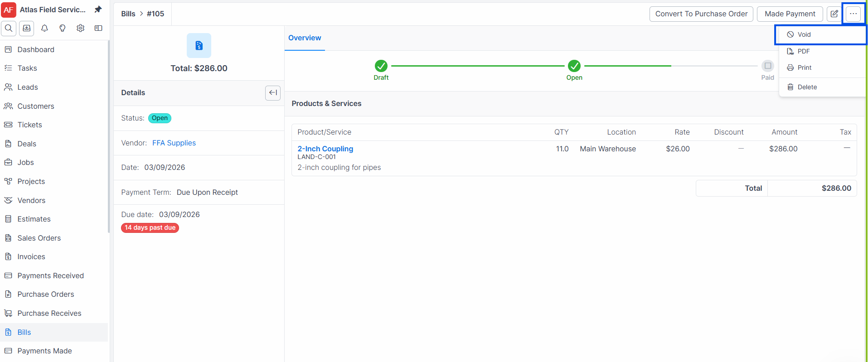Unpin the sidebar using pushpin icon
Screen dimensions: 868x362
click(98, 10)
